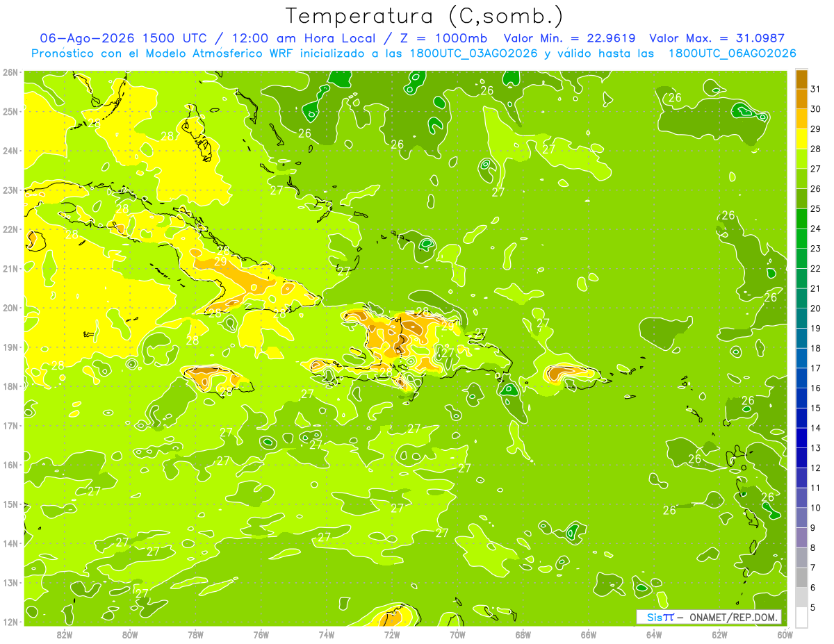Pick the light gray swatch between 5 and 6 on legend
834x644 pixels.
pos(801,597)
